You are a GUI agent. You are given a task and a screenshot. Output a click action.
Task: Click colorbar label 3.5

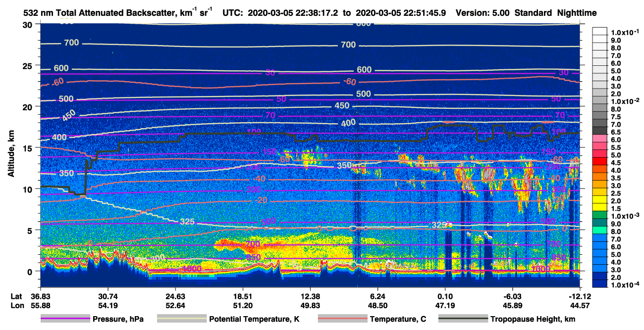point(615,178)
